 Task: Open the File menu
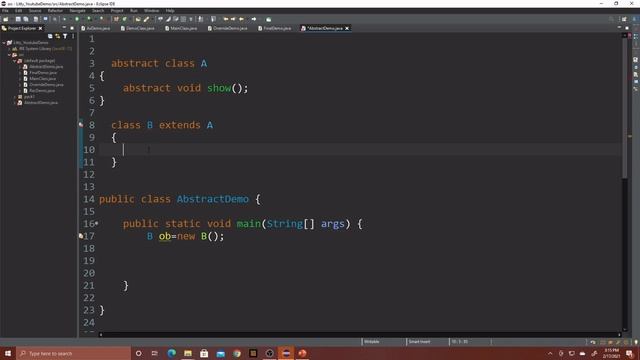[x=5, y=11]
